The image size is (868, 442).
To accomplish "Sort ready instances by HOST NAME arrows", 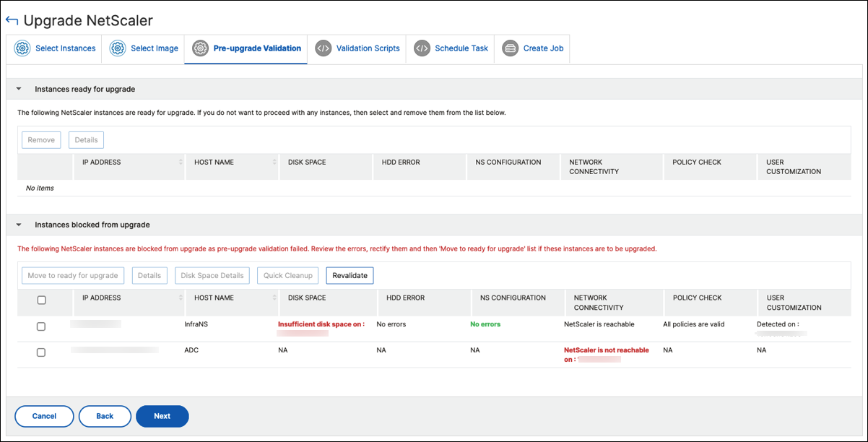I will (x=274, y=162).
